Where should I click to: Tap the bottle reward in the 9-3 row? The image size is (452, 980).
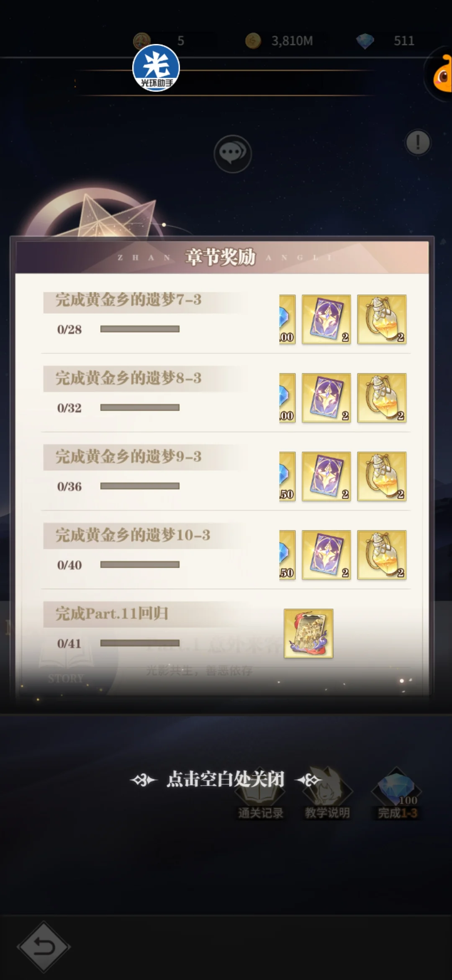click(x=382, y=477)
